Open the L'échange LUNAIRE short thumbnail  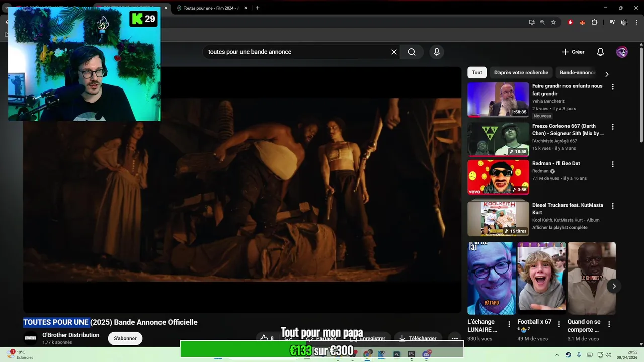pyautogui.click(x=492, y=278)
